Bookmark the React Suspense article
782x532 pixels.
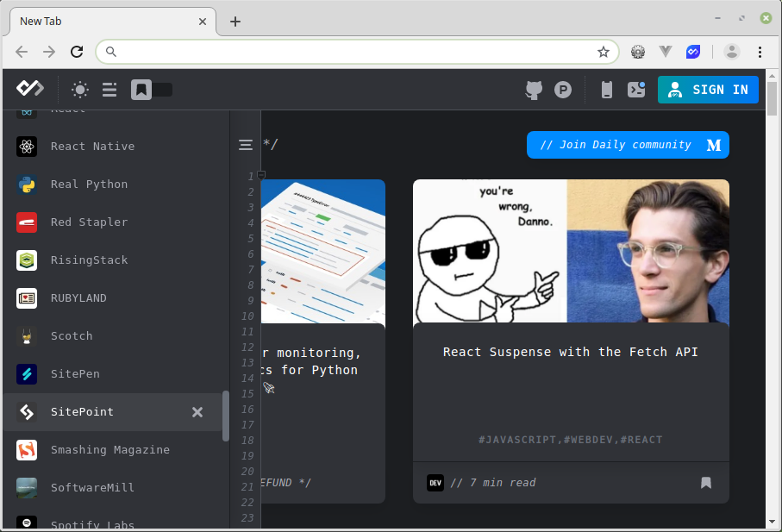tap(706, 483)
